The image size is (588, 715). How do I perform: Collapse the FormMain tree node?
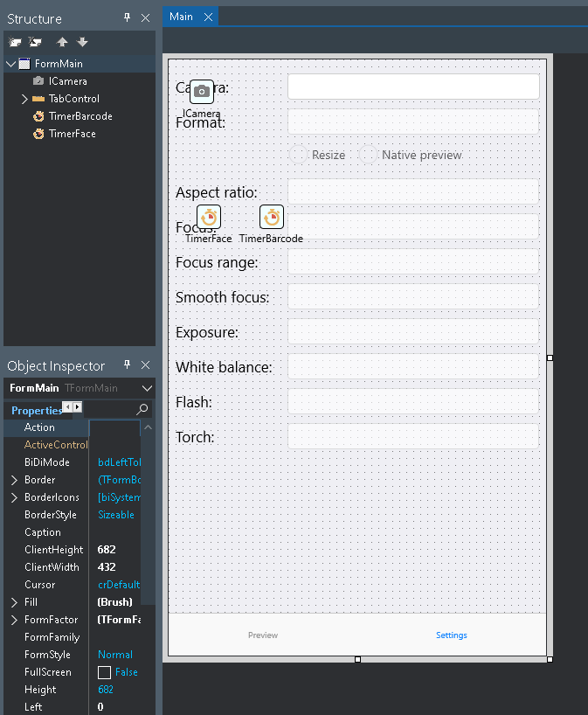point(11,64)
